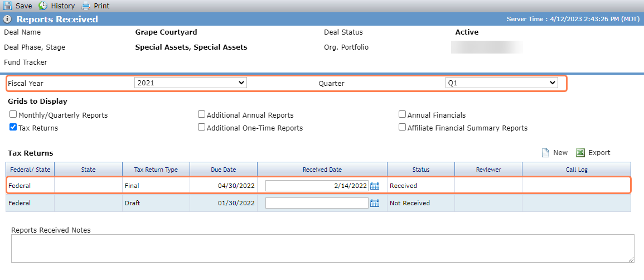This screenshot has height=280, width=644.
Task: Click the History label in toolbar
Action: [63, 6]
